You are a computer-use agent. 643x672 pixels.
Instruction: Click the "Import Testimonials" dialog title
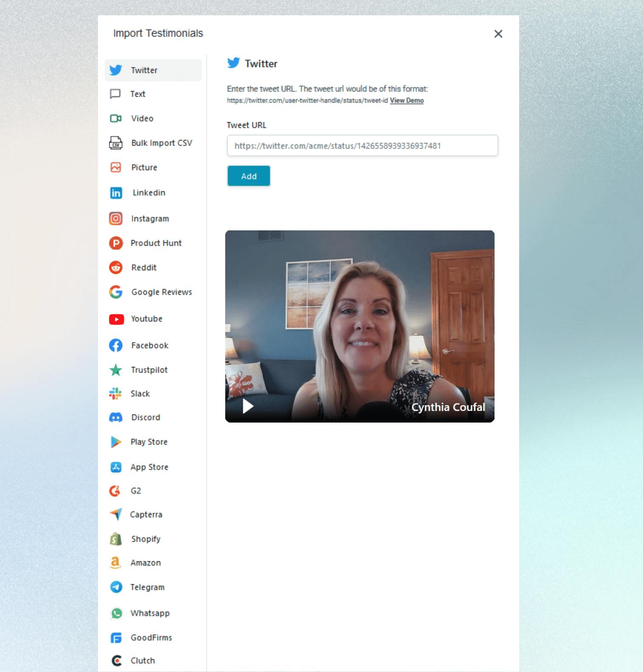[x=158, y=34]
